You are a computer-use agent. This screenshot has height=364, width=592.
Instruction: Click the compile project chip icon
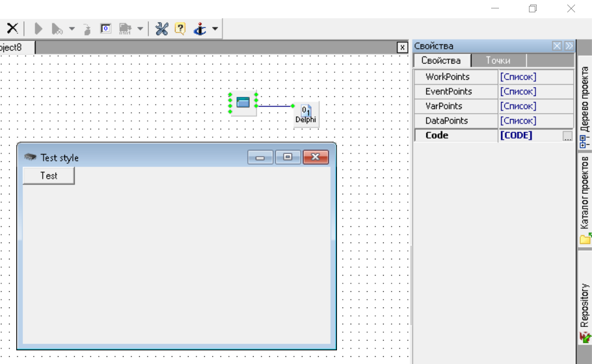point(125,29)
